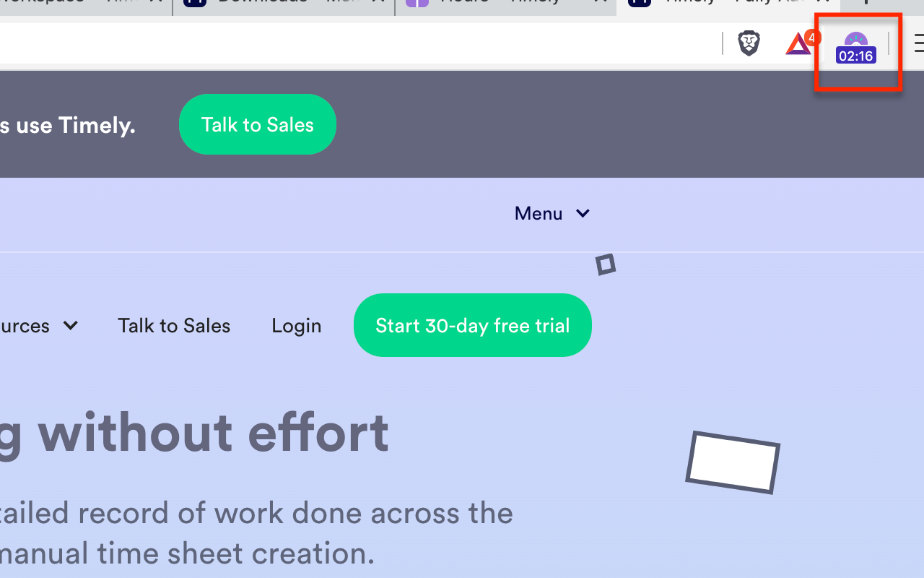
Task: Open the Brave Shields lion icon
Action: click(749, 43)
